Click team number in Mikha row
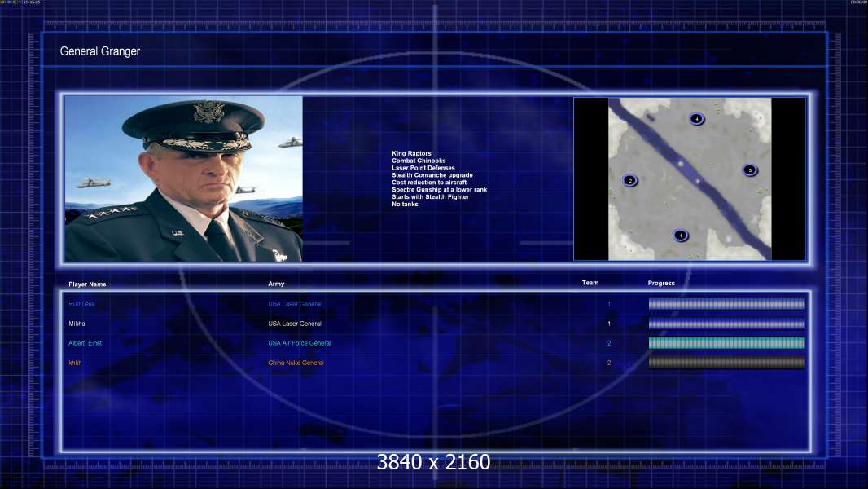Viewport: 868px width, 489px height. [x=609, y=324]
